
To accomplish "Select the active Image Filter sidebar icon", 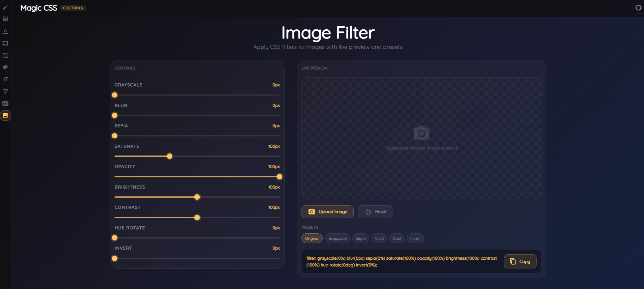I will 5,116.
